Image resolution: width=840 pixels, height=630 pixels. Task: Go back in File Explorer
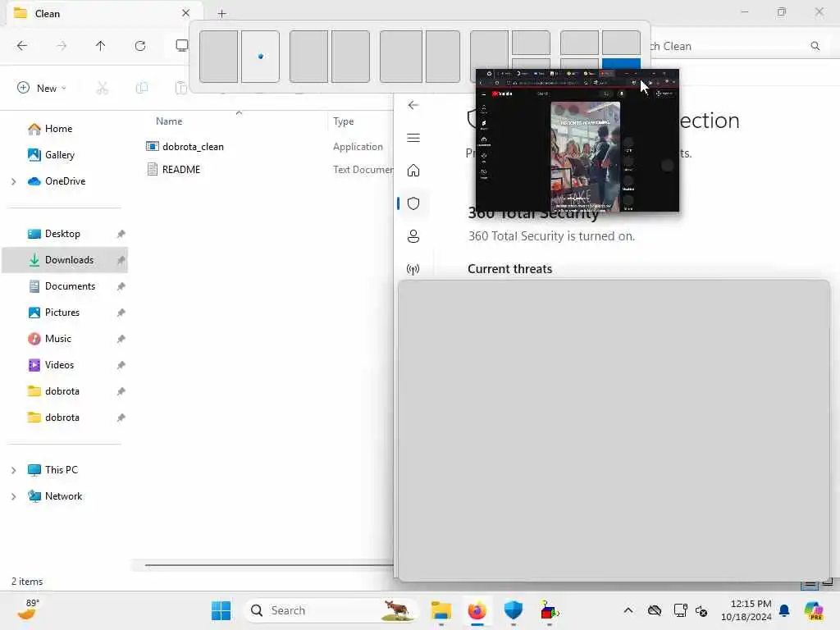(x=22, y=46)
